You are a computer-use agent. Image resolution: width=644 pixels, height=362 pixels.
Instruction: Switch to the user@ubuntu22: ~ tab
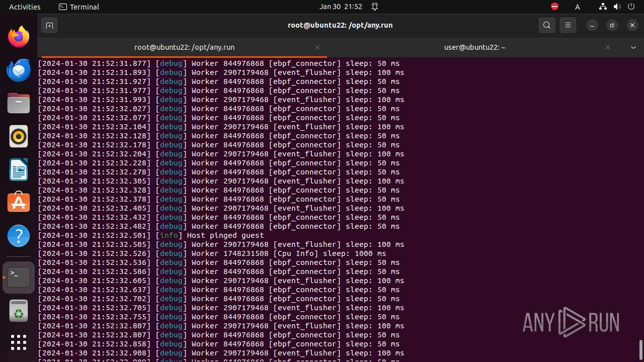(x=474, y=47)
